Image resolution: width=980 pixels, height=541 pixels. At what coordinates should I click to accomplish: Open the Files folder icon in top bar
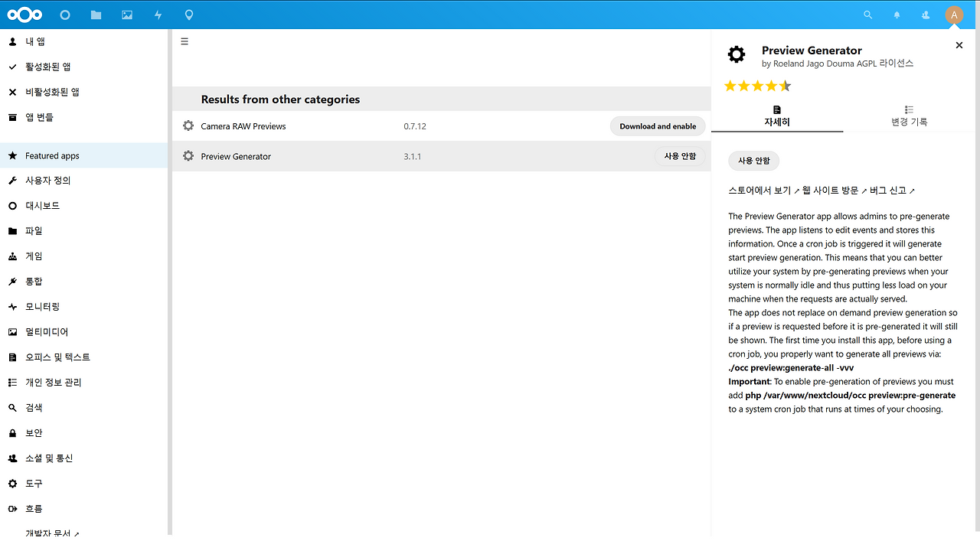(x=96, y=15)
